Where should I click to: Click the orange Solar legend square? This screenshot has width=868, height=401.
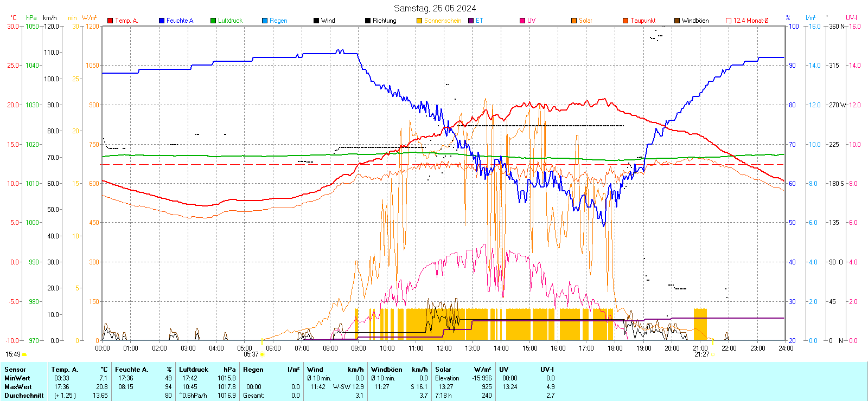coord(574,21)
